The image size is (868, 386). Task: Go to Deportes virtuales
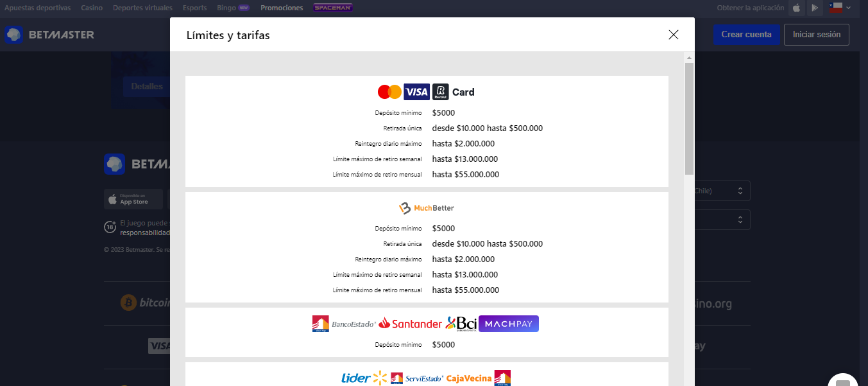[x=142, y=8]
